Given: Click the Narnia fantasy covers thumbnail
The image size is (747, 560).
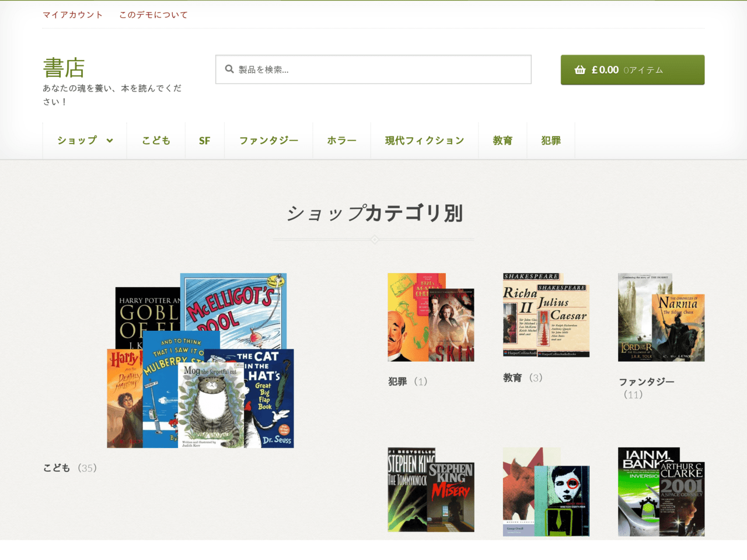Looking at the screenshot, I should [x=661, y=317].
